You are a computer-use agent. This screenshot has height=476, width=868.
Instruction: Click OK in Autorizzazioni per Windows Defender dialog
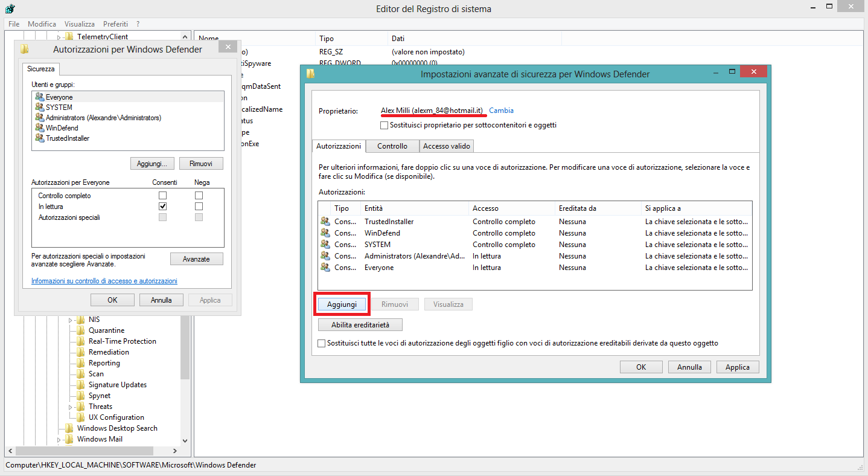tap(112, 300)
